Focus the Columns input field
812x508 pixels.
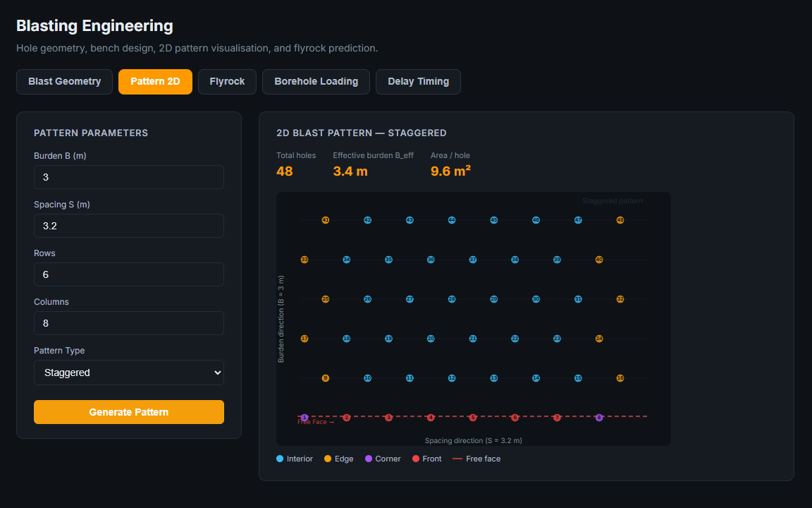point(129,323)
